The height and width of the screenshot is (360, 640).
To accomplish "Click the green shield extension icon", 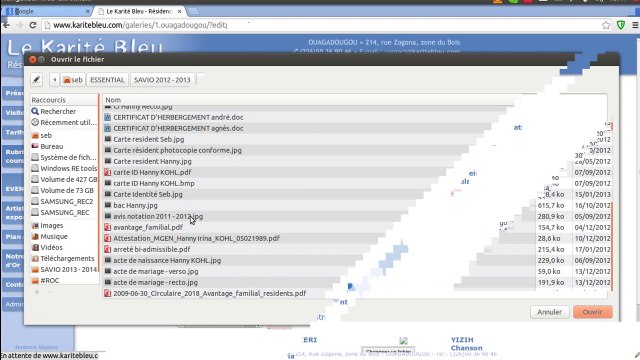I will coord(621,25).
